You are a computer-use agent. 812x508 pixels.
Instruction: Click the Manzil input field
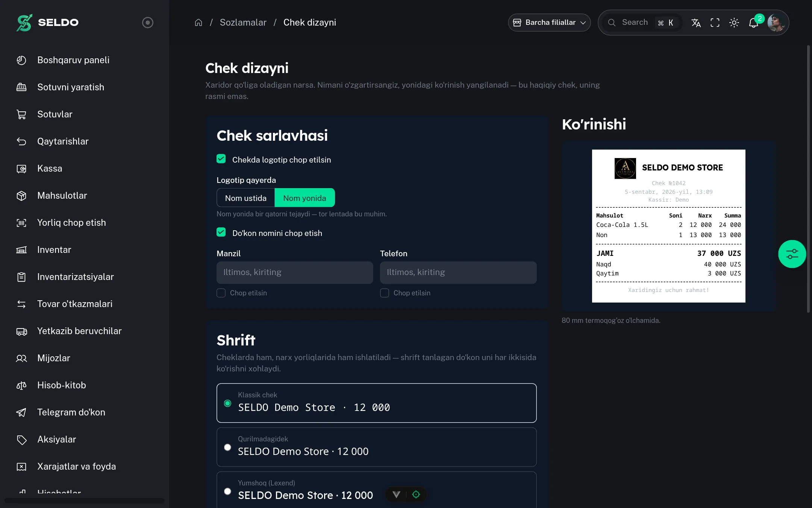tap(295, 272)
